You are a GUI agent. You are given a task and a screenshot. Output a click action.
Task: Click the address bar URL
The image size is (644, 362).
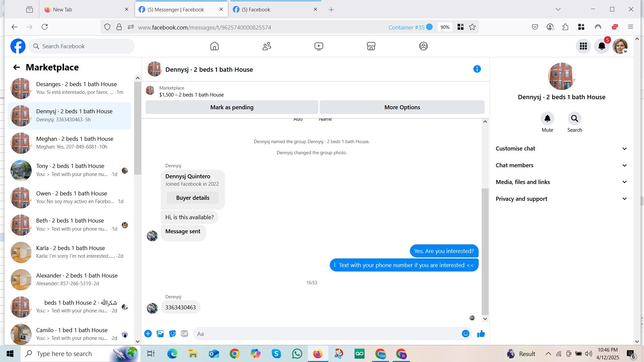pyautogui.click(x=205, y=27)
